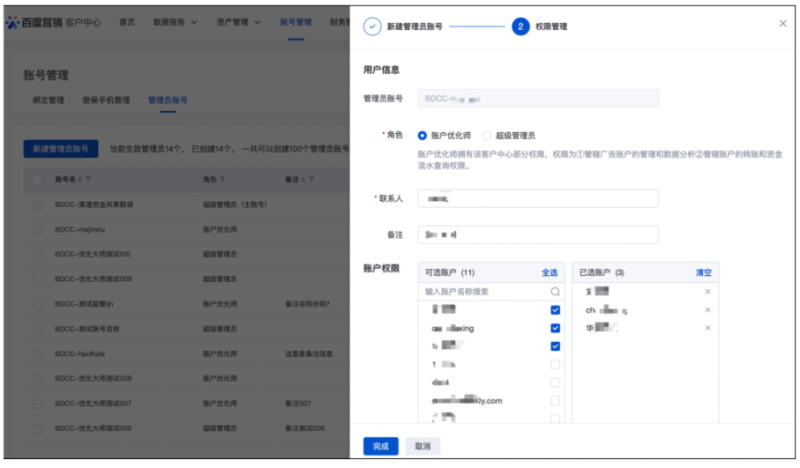The height and width of the screenshot is (468, 800).
Task: Select the 超级管理员 role radio button
Action: pos(487,136)
